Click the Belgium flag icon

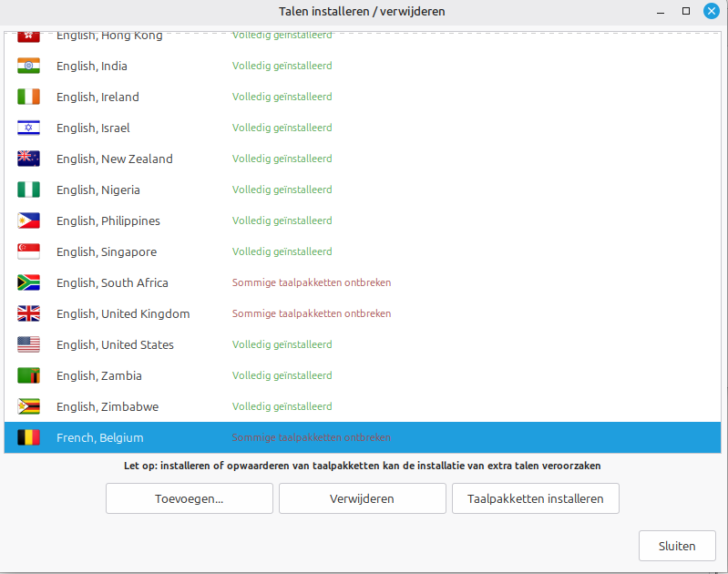[28, 437]
